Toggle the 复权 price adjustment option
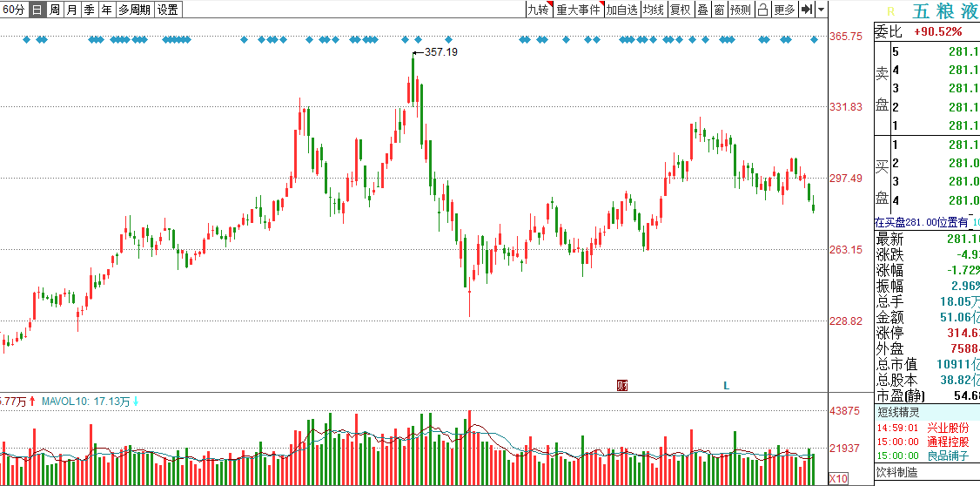The width and height of the screenshot is (980, 486). [x=680, y=10]
